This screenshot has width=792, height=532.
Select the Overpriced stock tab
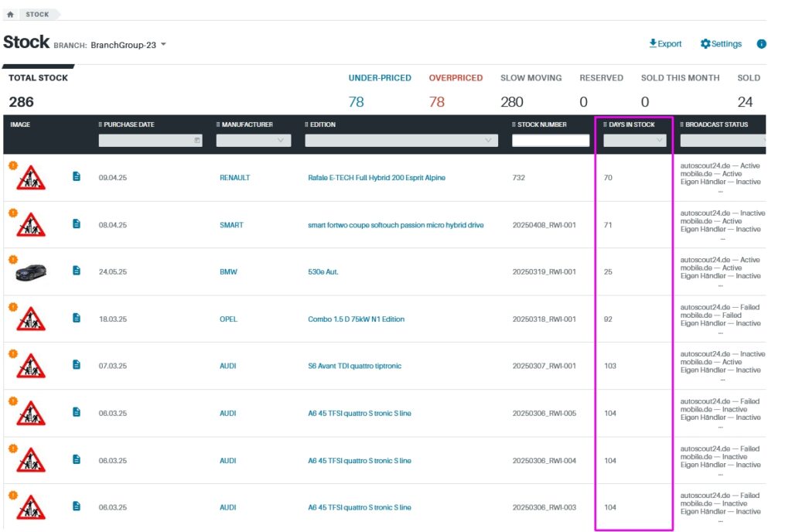pos(456,78)
